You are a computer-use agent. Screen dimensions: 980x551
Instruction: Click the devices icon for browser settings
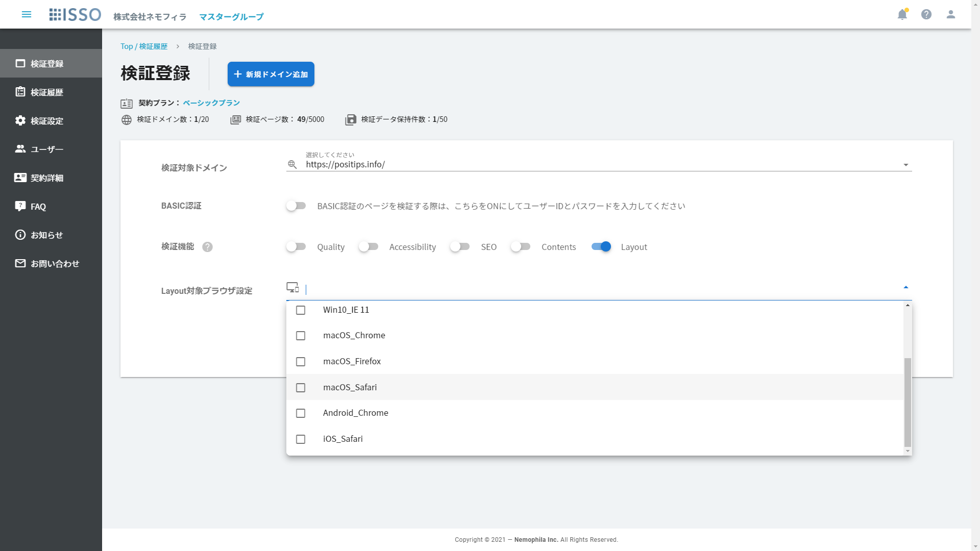293,288
